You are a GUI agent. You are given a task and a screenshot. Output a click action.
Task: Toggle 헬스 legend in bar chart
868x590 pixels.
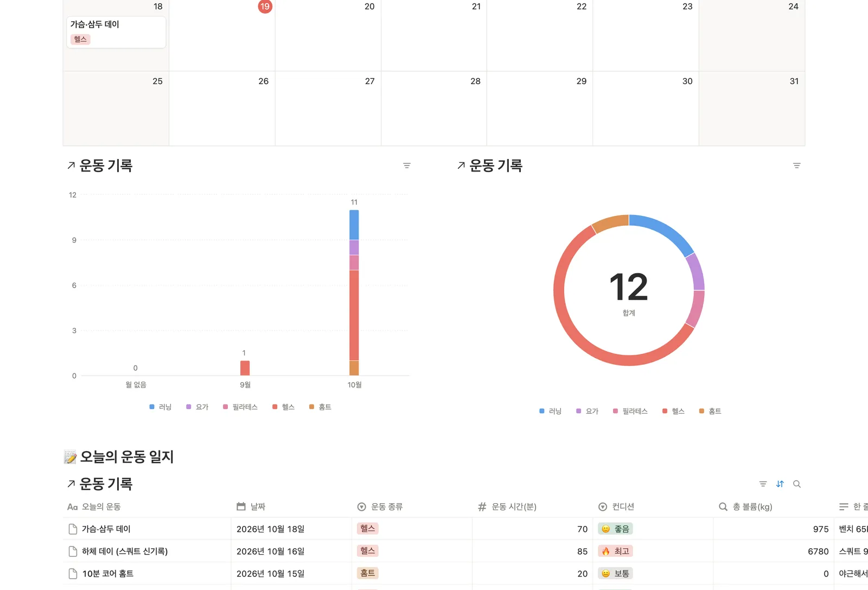pos(284,407)
